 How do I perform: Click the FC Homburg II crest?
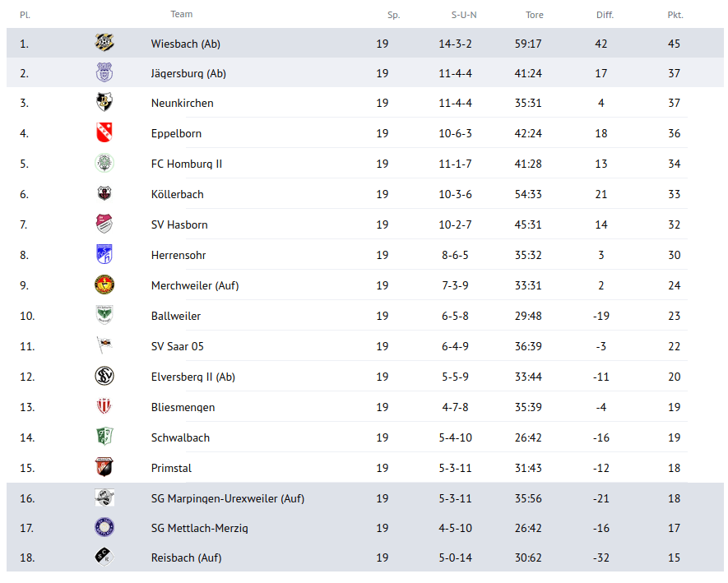[104, 163]
